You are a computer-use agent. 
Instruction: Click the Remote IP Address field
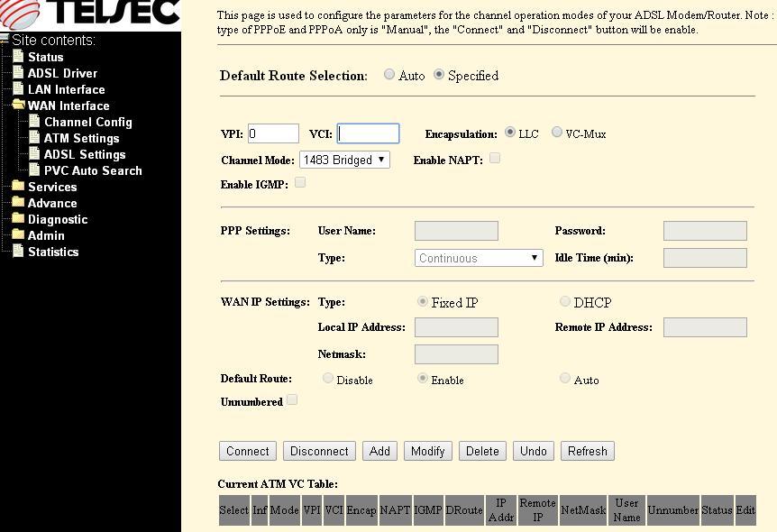705,327
